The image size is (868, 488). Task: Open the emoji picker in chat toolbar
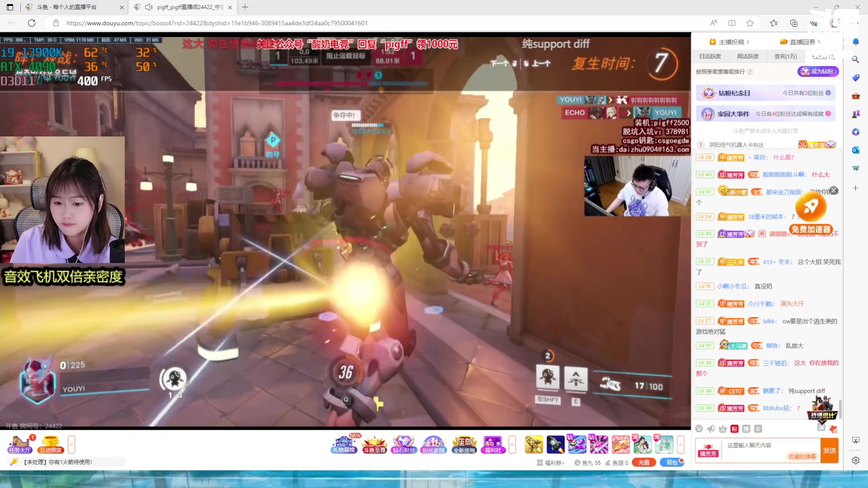click(699, 429)
